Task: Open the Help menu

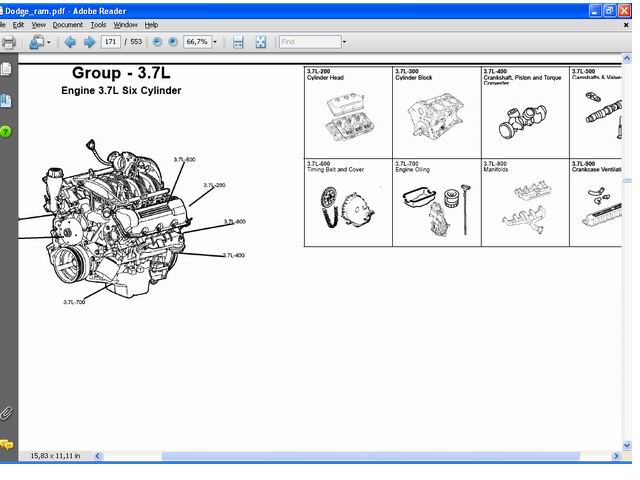Action: 151,25
